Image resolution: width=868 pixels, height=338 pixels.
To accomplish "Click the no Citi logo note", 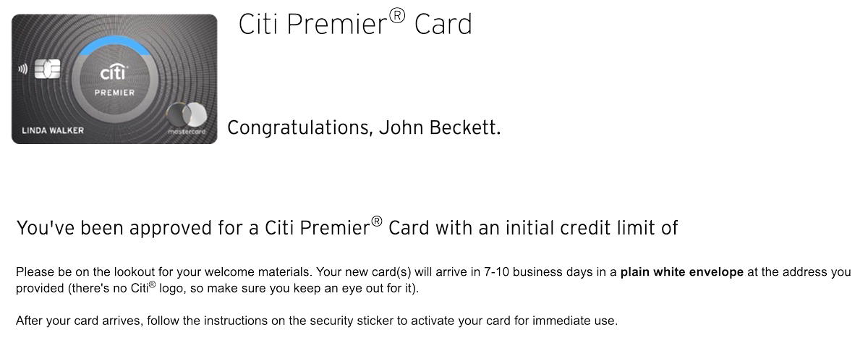I will (x=243, y=288).
